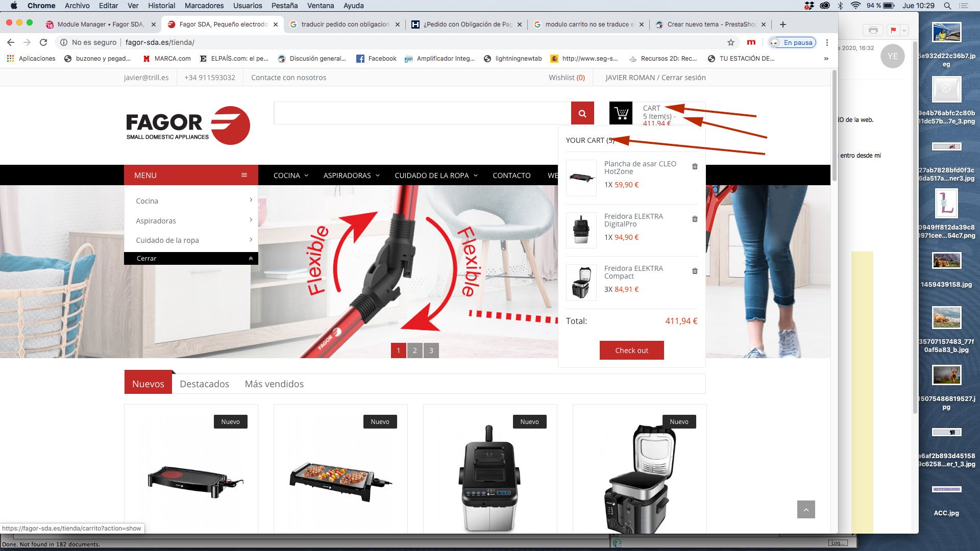The width and height of the screenshot is (980, 551).
Task: Trash the Freidora ELEKTRA Compact item
Action: 695,271
